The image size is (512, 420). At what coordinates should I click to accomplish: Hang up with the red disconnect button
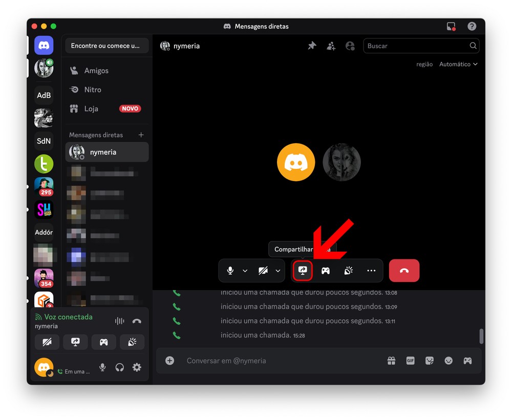tap(404, 271)
